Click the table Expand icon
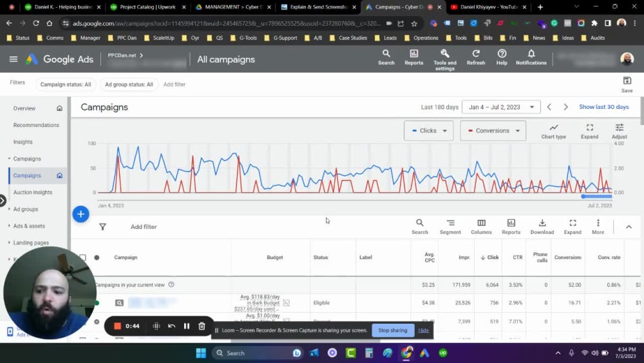 pos(573,226)
